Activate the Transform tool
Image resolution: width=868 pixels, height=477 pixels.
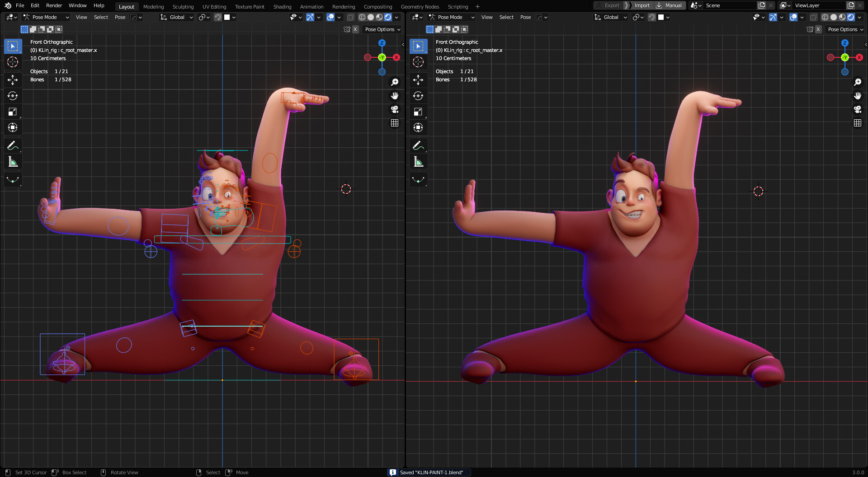coord(13,127)
